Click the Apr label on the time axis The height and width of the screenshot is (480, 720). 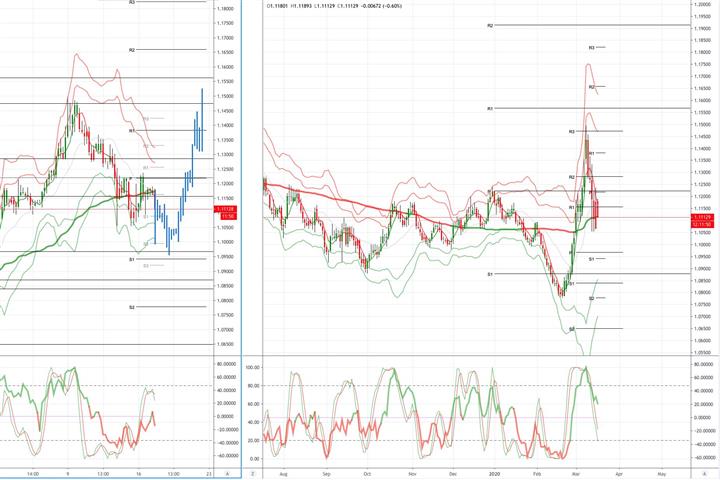coord(619,474)
